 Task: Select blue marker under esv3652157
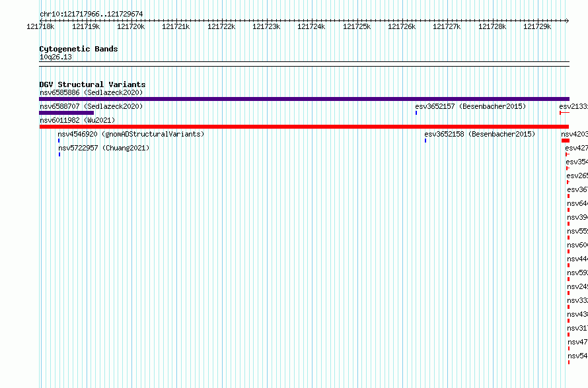(416, 113)
